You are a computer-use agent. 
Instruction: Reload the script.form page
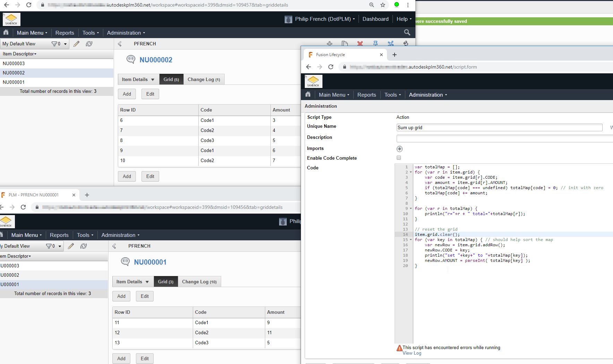tap(331, 67)
